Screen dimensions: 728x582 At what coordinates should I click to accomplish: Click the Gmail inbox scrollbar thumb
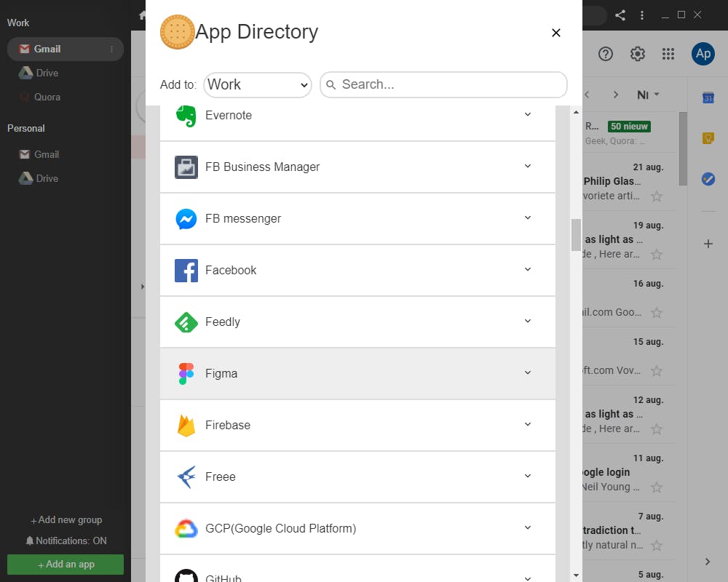[683, 148]
